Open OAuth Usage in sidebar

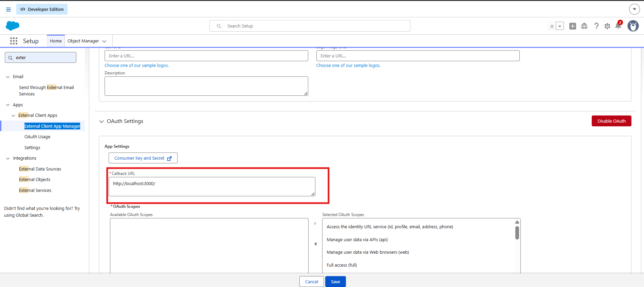[37, 137]
